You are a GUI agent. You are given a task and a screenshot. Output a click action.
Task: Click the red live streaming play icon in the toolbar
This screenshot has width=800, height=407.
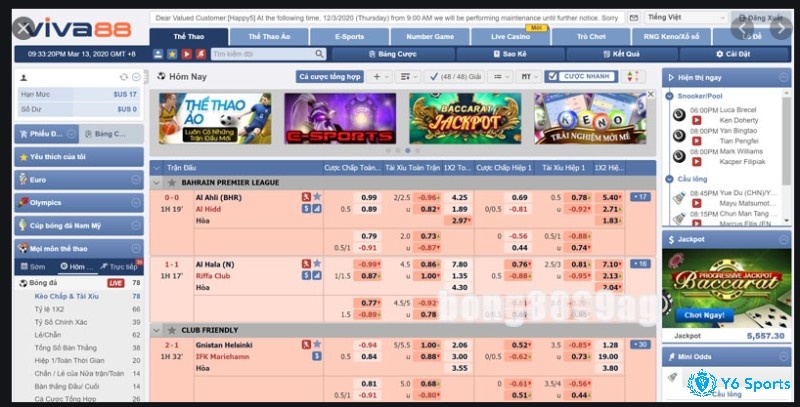187,54
